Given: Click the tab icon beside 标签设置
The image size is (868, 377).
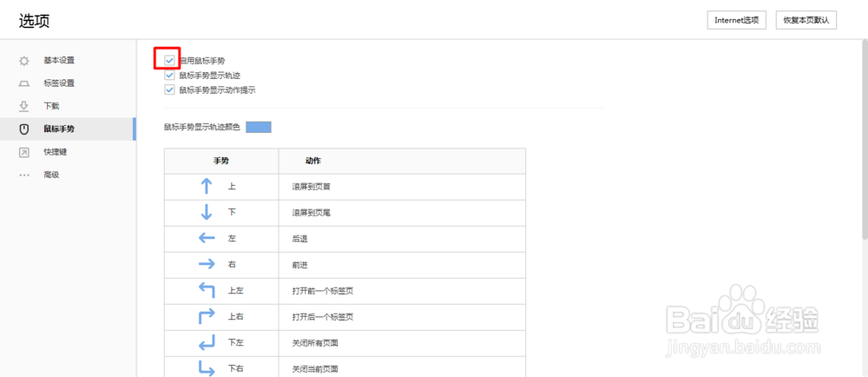Looking at the screenshot, I should (x=23, y=83).
